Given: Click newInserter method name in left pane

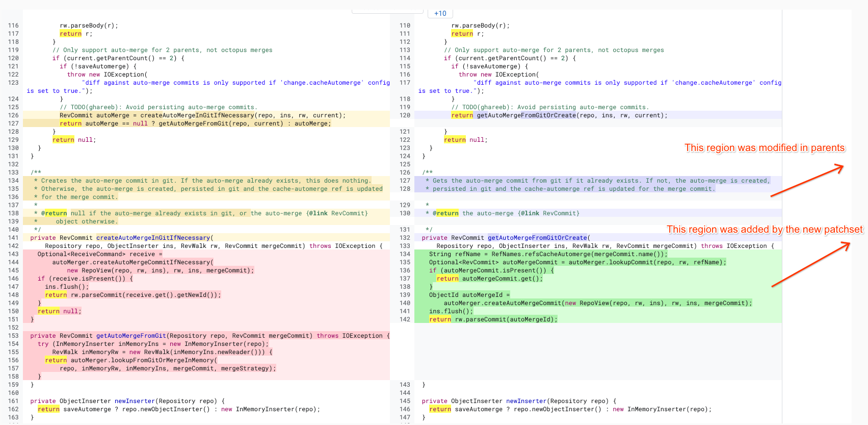Looking at the screenshot, I should [x=135, y=401].
